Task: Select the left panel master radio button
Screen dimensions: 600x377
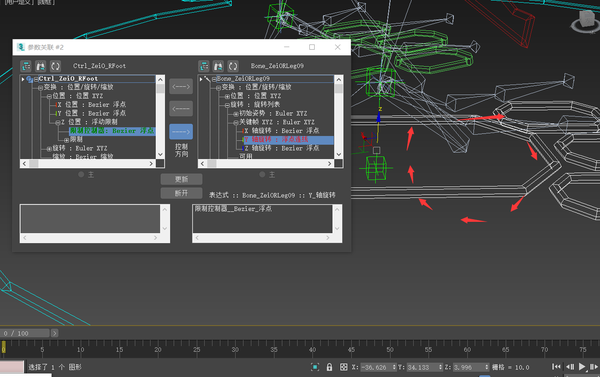Action: point(81,175)
